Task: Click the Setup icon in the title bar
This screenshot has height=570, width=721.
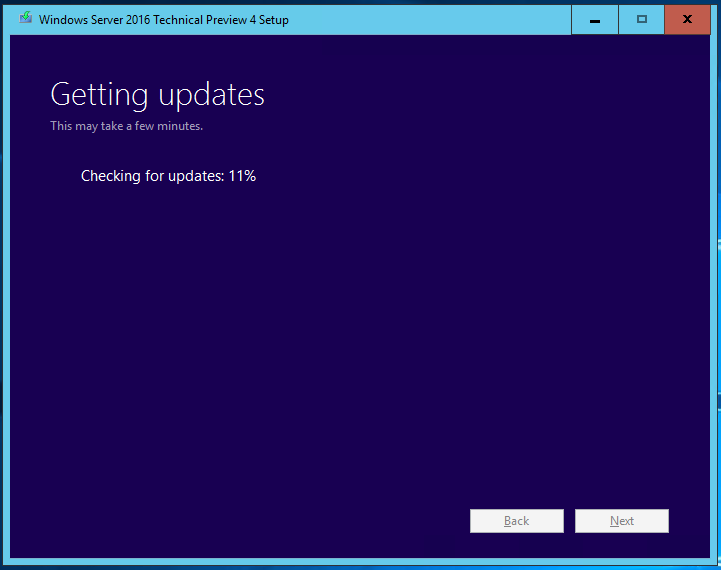Action: 26,18
